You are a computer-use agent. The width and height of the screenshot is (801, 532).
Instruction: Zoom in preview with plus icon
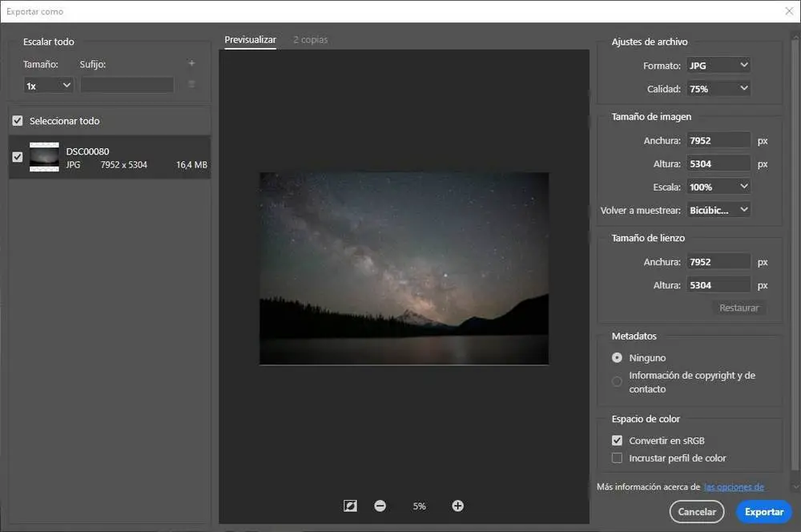[457, 506]
